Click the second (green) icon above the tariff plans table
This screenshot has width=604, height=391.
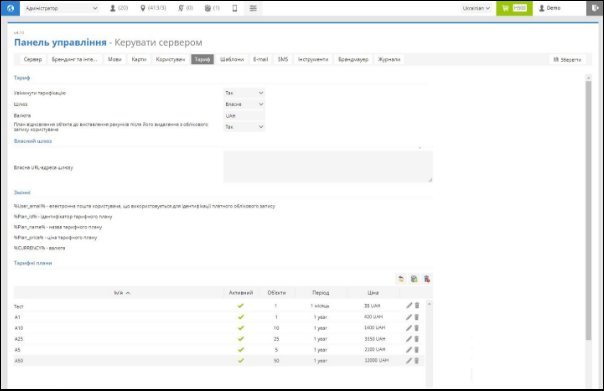414,279
